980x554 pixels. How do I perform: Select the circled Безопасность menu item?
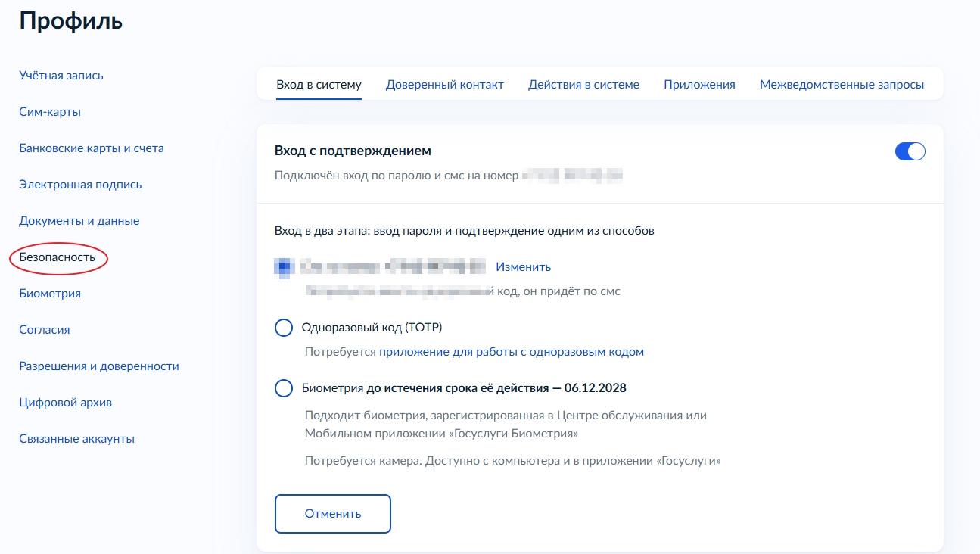tap(58, 257)
